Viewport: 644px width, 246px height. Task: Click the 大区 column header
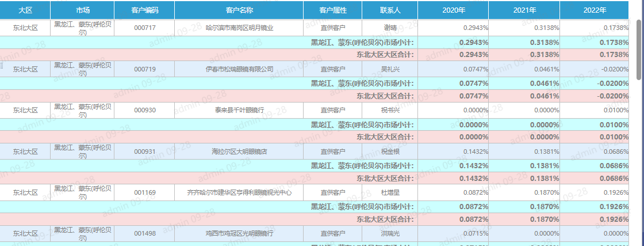coord(25,10)
